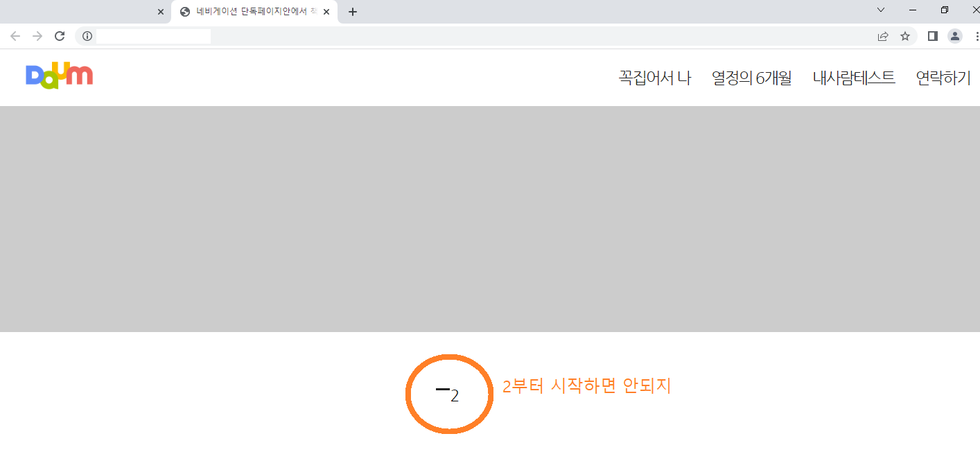This screenshot has height=452, width=980.
Task: Close the first untitled tab
Action: click(x=161, y=12)
